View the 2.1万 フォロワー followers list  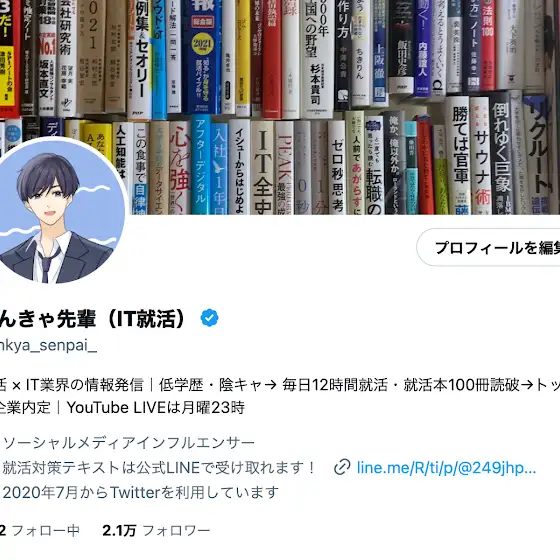[x=156, y=531]
